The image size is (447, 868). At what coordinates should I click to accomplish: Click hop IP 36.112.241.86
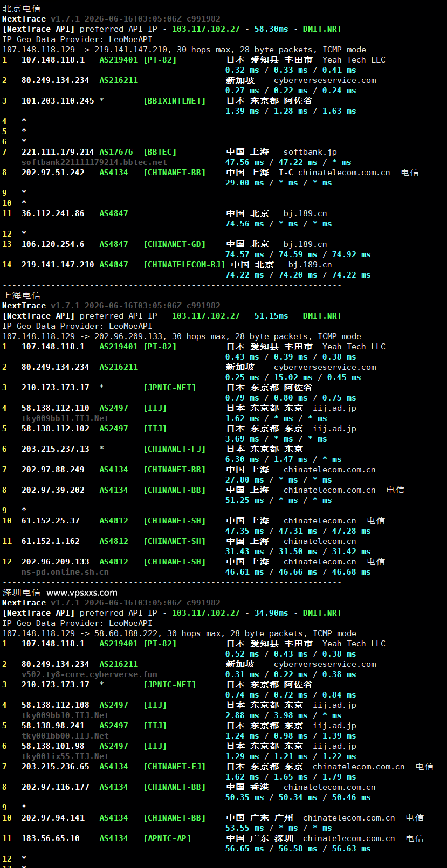[53, 213]
